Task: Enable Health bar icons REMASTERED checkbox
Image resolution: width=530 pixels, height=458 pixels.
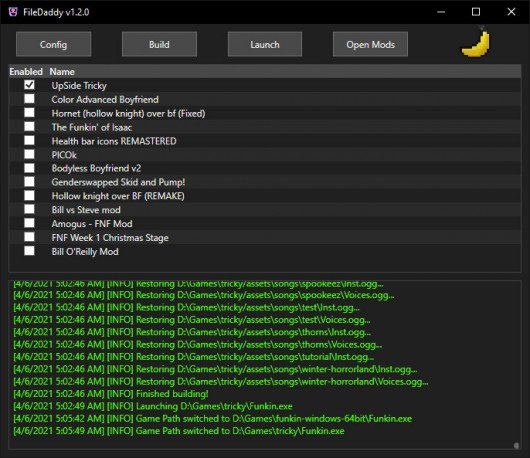Action: [29, 140]
